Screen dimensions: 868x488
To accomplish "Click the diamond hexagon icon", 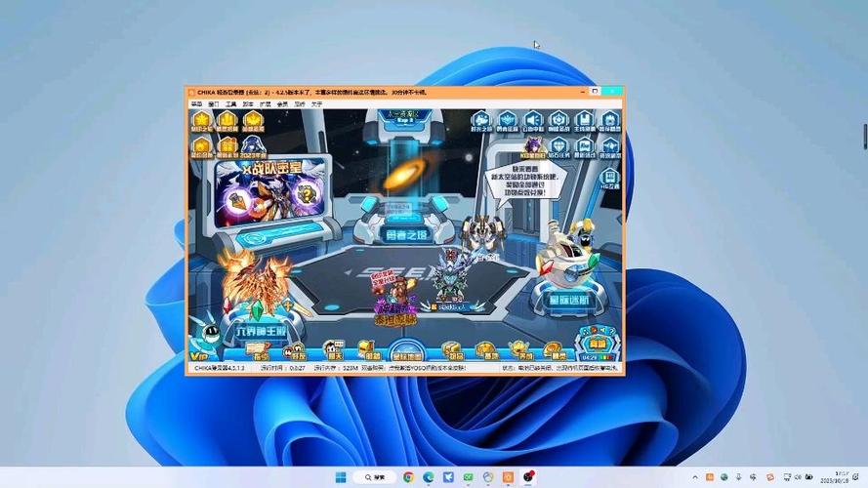I will (x=558, y=147).
